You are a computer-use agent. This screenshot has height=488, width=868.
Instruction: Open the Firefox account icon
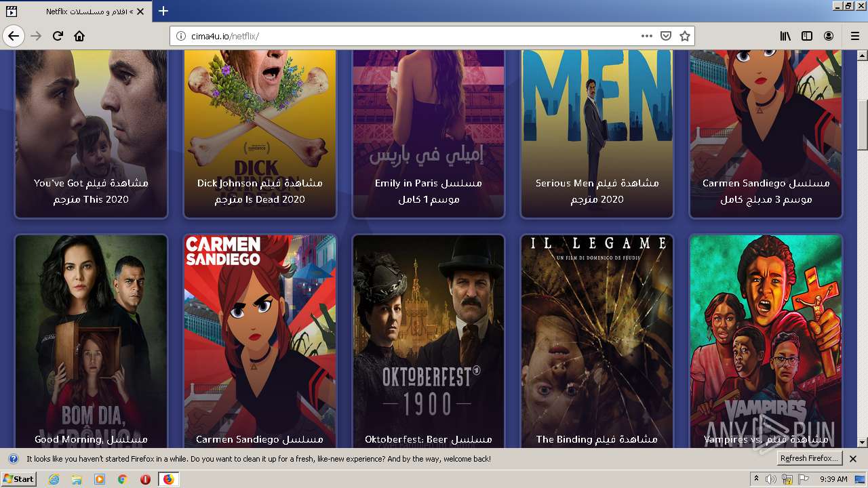[x=829, y=36]
